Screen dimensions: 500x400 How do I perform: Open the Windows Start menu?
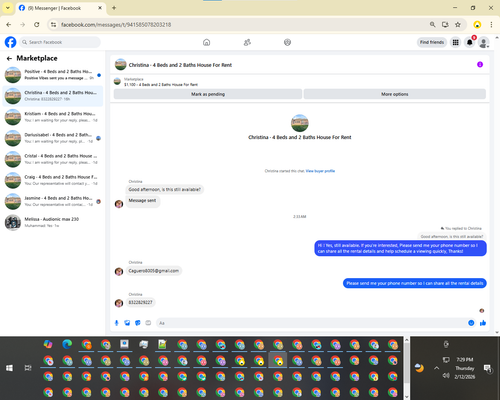[9, 368]
